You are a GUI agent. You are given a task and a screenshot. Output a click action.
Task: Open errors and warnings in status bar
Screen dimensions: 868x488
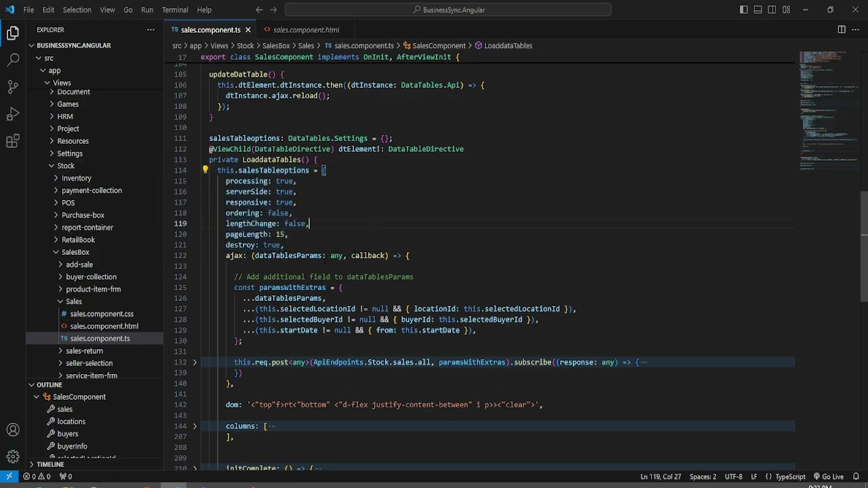pos(38,476)
